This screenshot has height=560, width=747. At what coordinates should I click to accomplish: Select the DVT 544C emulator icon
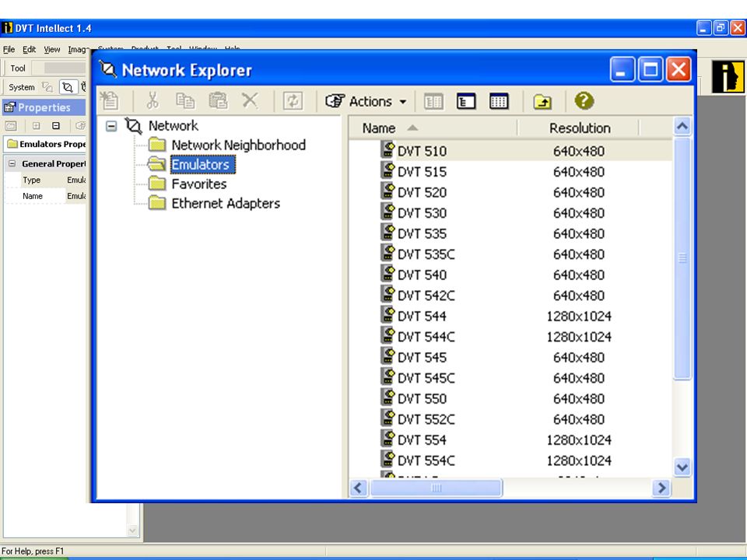coord(388,335)
